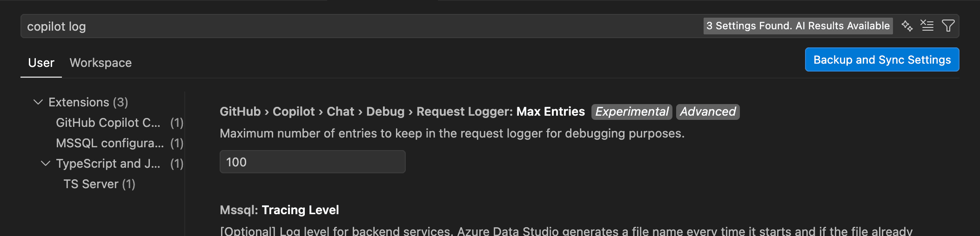Click inside the 'copilot log' search field
The height and width of the screenshot is (236, 980).
326,26
